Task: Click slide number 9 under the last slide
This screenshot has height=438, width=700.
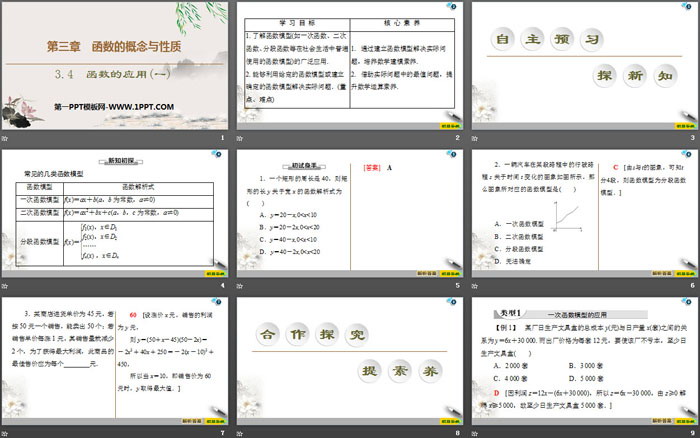Action: (692, 433)
